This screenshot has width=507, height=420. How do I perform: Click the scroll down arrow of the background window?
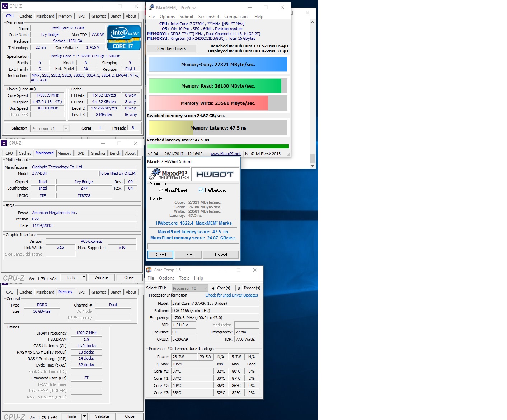coord(313,165)
